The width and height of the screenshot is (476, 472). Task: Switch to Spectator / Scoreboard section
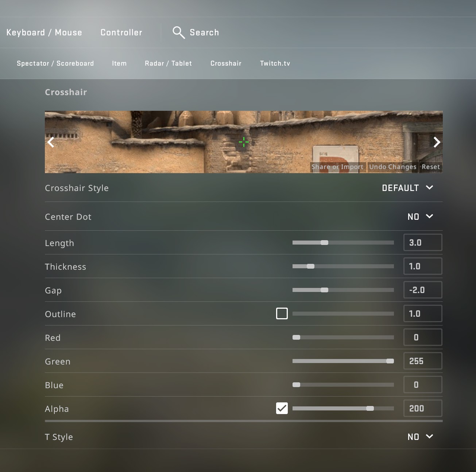55,63
